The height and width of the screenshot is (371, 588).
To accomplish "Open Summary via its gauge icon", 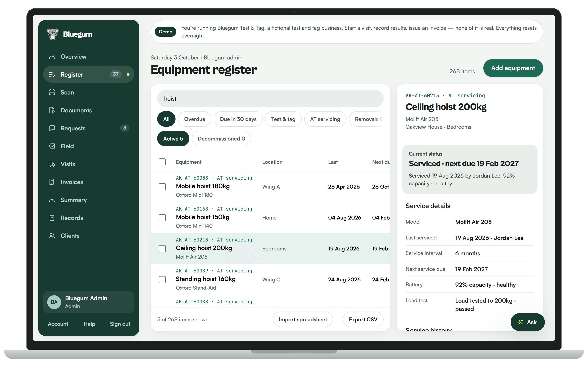I will [x=52, y=200].
